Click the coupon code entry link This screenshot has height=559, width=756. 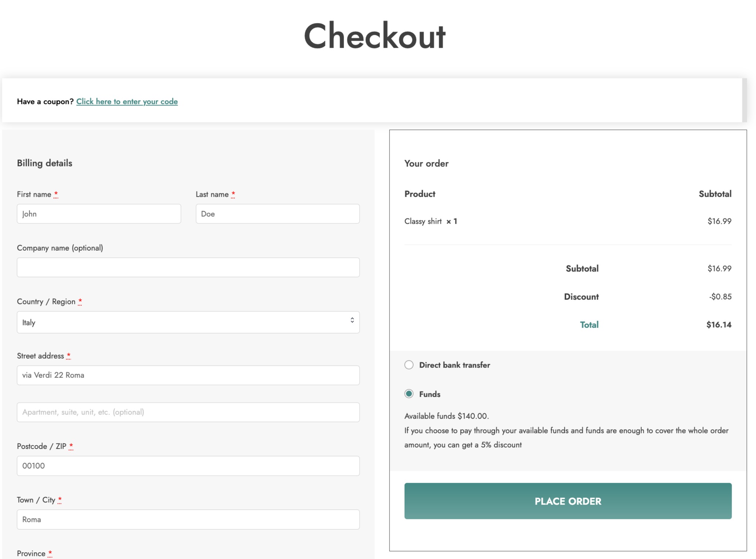[x=127, y=101]
